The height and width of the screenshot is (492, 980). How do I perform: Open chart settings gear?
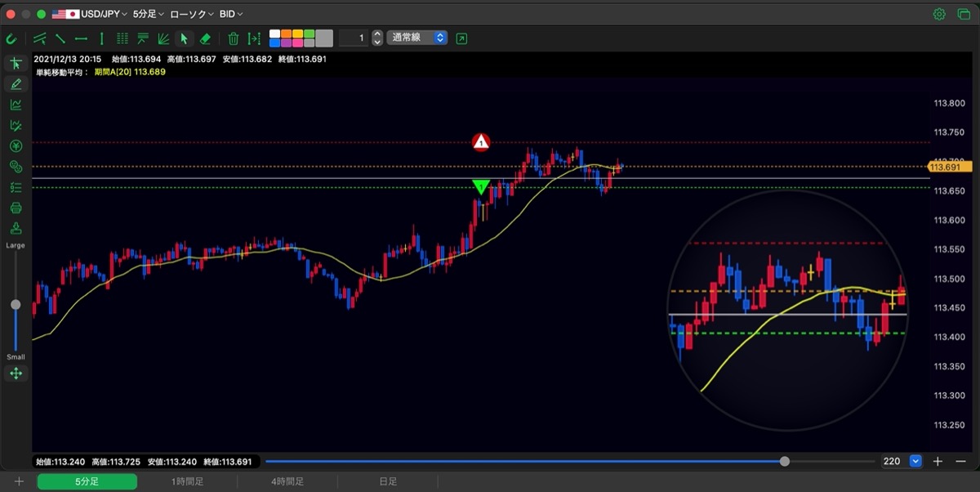(x=939, y=14)
